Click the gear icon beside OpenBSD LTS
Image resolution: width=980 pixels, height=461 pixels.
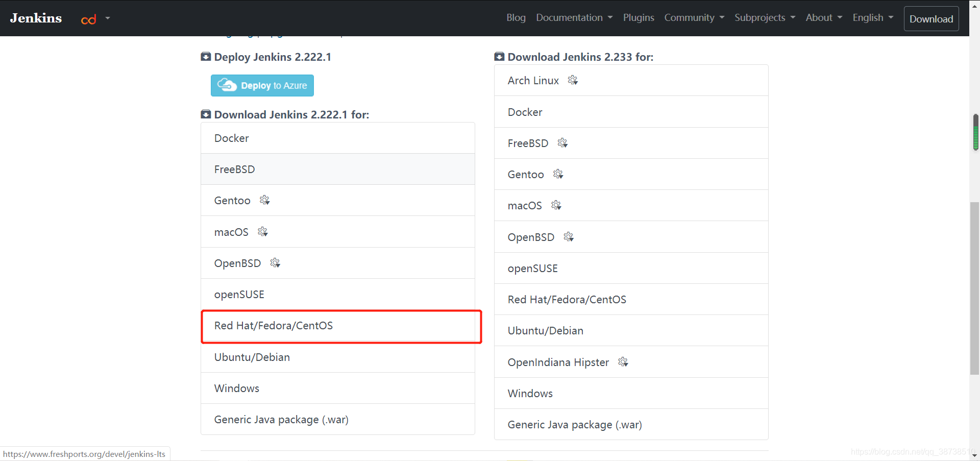[x=275, y=263]
